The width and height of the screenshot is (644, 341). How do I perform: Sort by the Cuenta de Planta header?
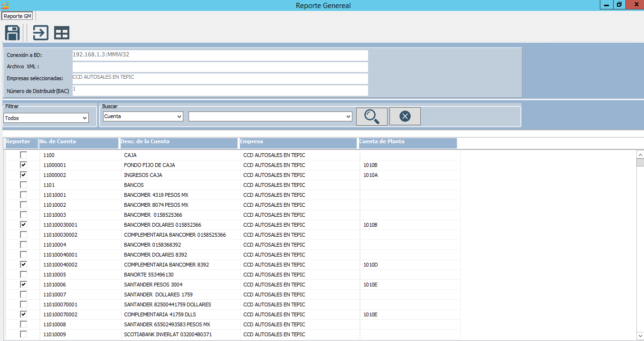407,143
